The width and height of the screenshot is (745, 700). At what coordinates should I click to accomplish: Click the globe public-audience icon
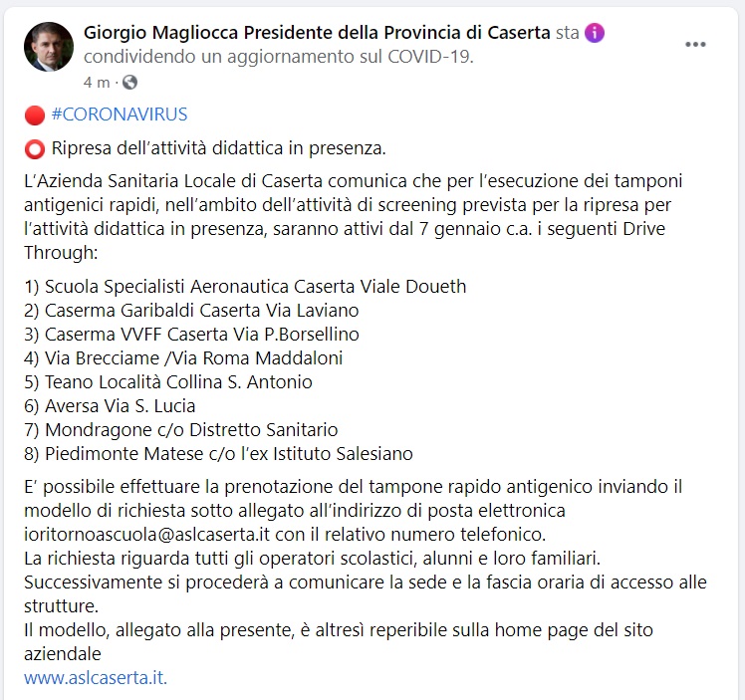[129, 82]
